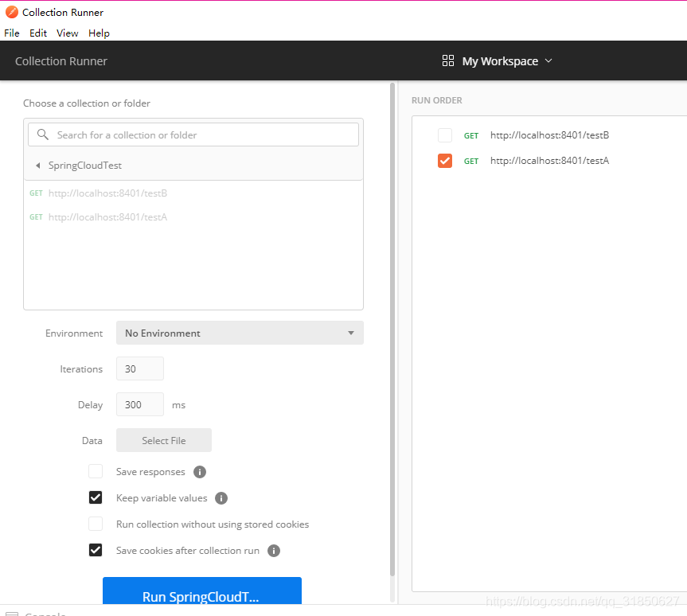Click the Select File button
687x616 pixels.
pyautogui.click(x=164, y=440)
